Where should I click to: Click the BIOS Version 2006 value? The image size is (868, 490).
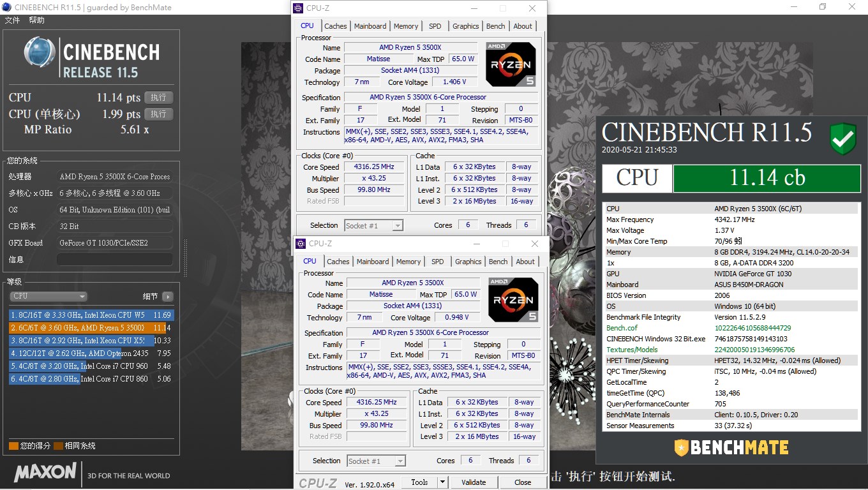point(722,295)
